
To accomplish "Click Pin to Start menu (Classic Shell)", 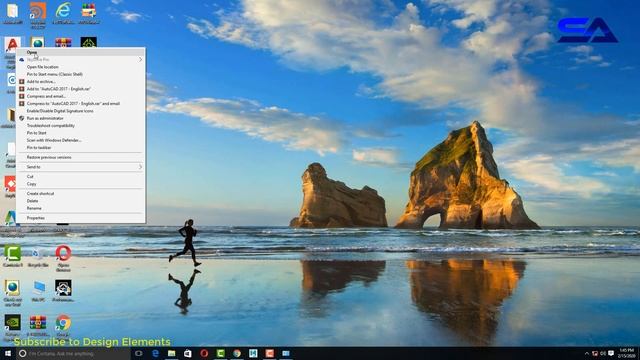I will coord(80,74).
